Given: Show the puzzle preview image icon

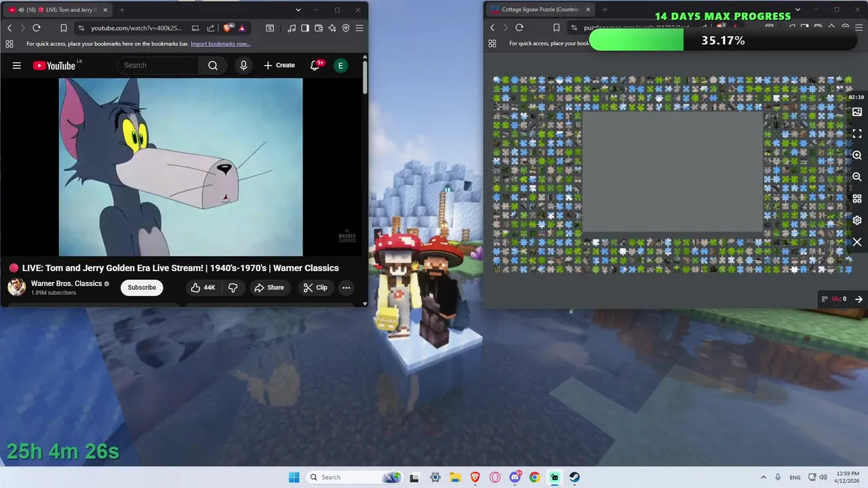Looking at the screenshot, I should (x=857, y=112).
